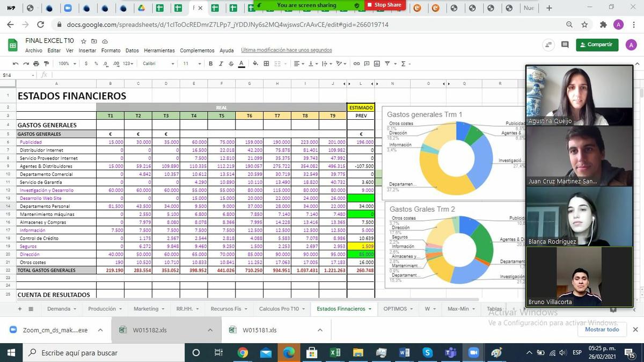Viewport: 644px width, 362px height.
Task: Open the Formato menu
Action: [111, 50]
